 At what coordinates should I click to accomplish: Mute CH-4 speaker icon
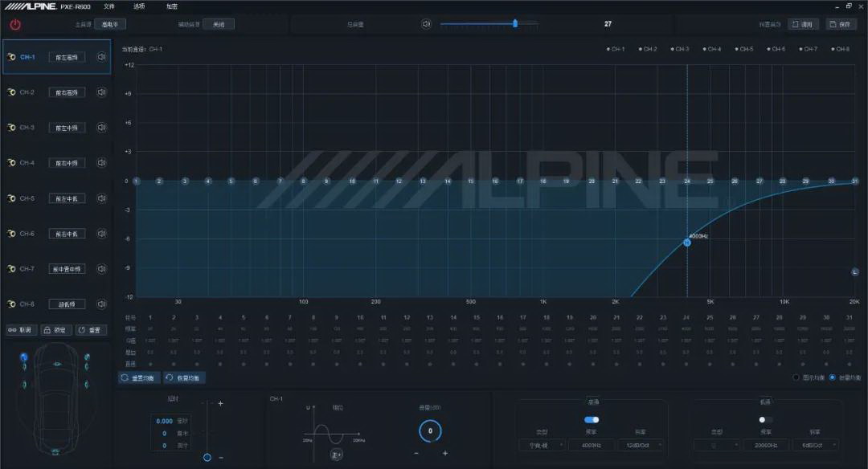point(102,162)
